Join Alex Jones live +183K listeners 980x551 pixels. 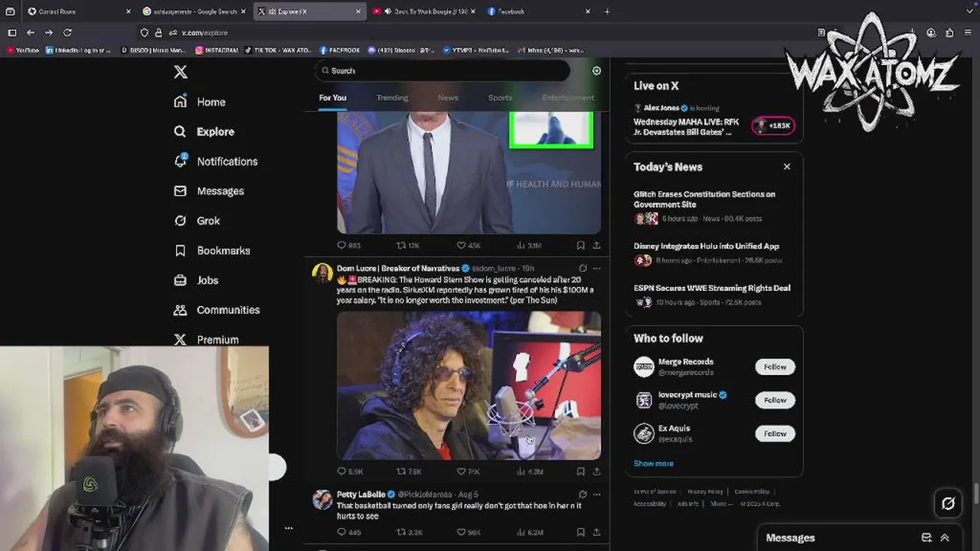773,126
